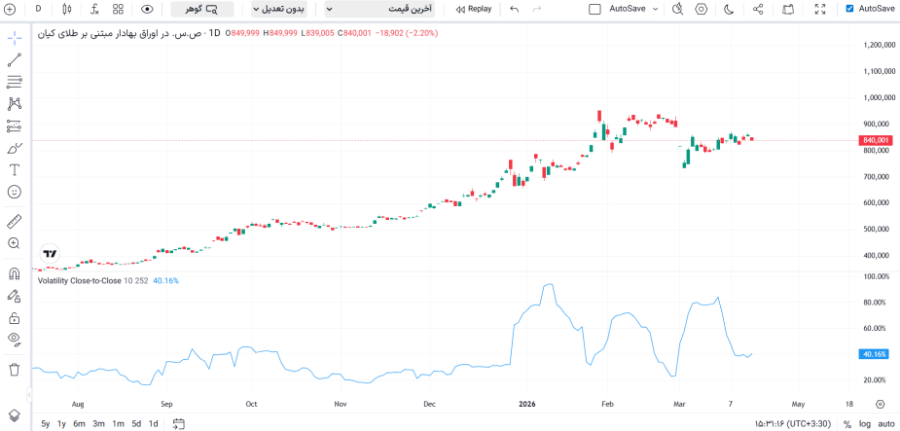Click the 840,001 current price label

875,140
